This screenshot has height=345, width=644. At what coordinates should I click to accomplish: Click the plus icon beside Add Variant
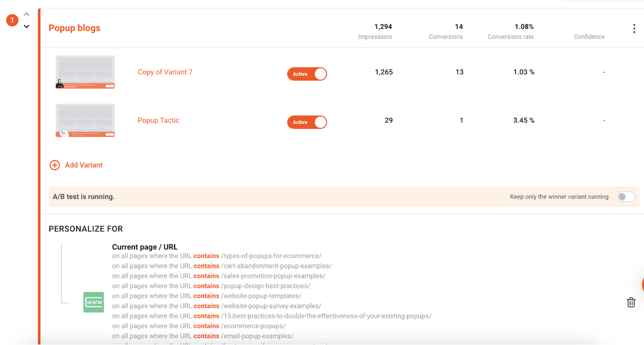click(54, 165)
